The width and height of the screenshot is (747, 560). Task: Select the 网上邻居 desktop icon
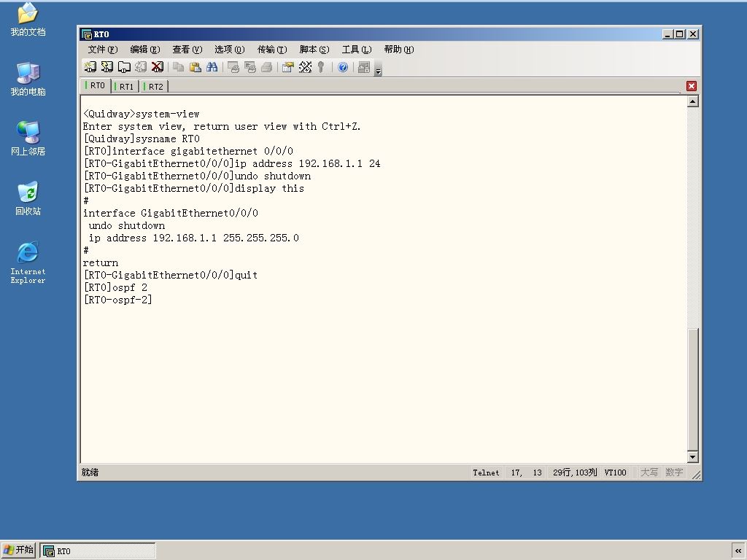pyautogui.click(x=28, y=139)
